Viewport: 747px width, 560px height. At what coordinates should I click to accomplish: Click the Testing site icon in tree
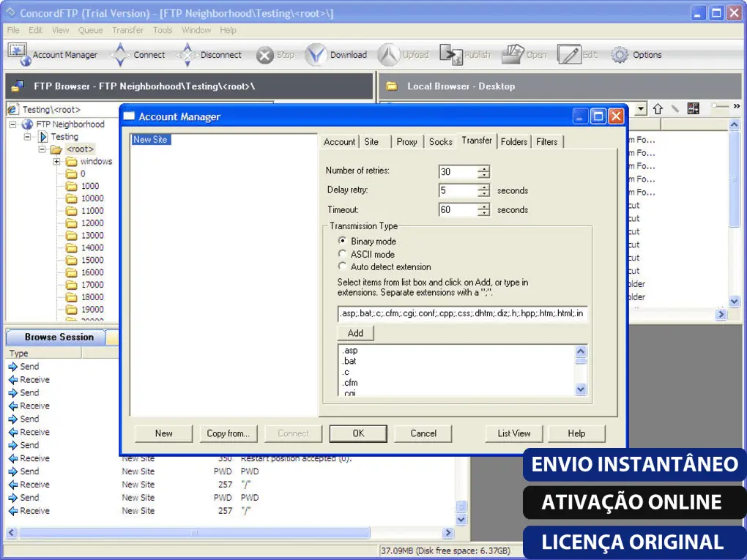(x=43, y=137)
